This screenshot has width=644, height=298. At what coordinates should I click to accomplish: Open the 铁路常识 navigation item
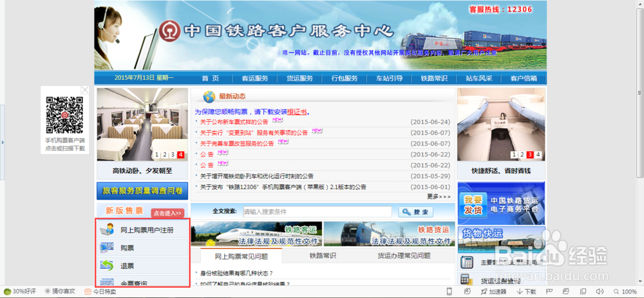(434, 79)
